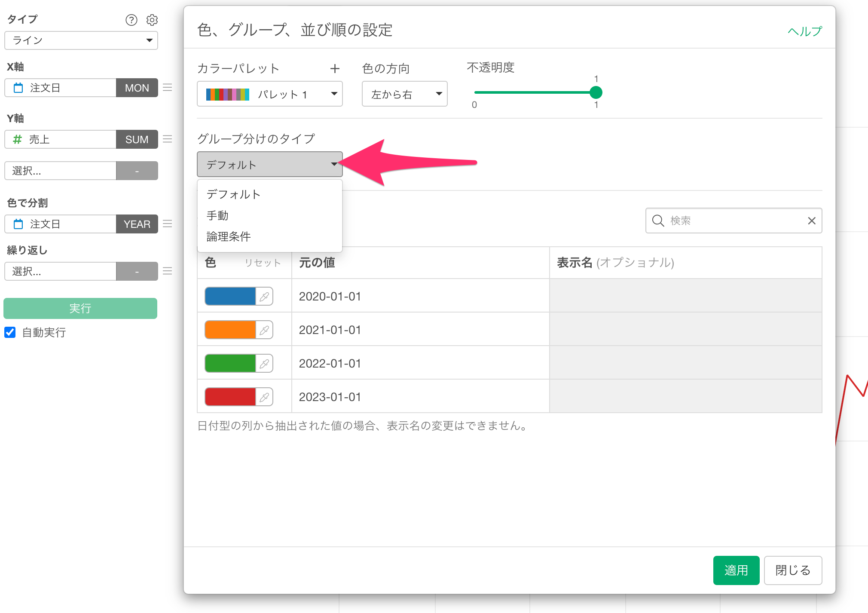Choose 論理条件 in the grouping type list
This screenshot has height=613, width=868.
(229, 236)
